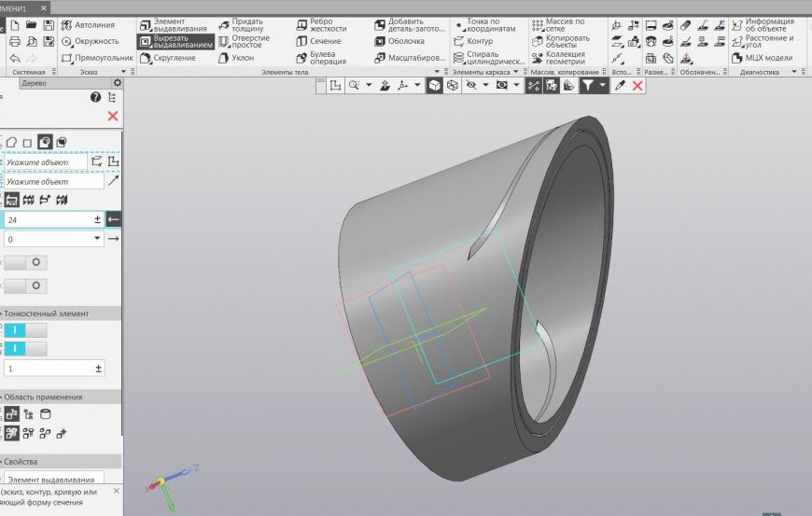Click the red X in the view toolbar
812x516 pixels.
[637, 86]
